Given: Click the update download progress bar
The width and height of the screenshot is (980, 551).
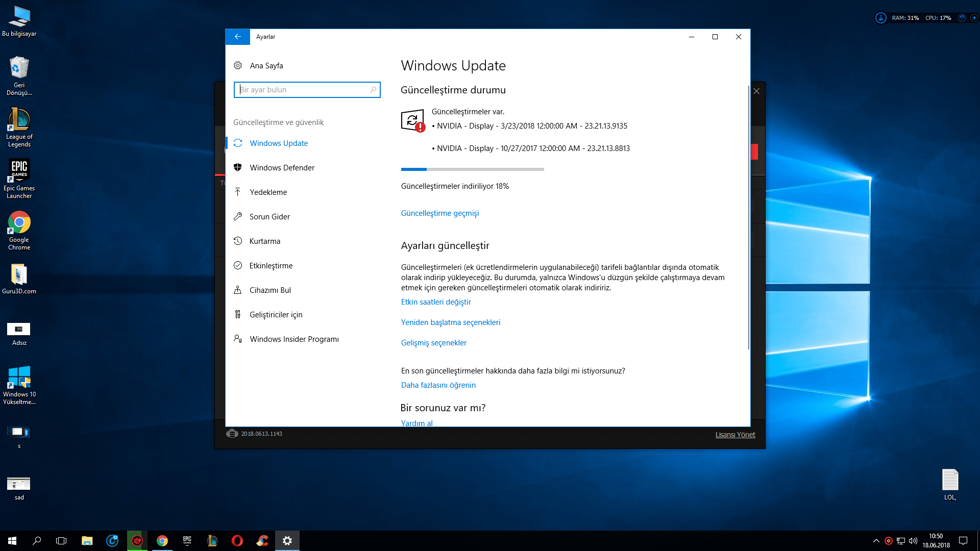Looking at the screenshot, I should [472, 169].
